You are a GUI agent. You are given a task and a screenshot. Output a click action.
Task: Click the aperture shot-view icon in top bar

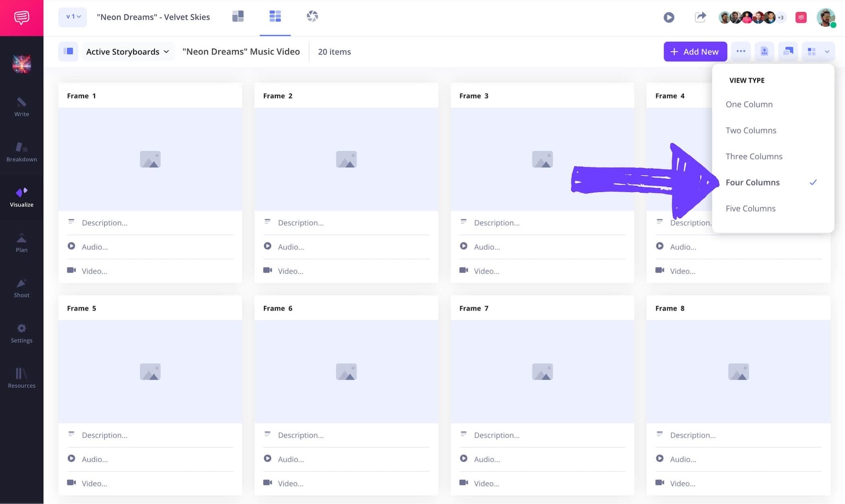click(x=312, y=16)
